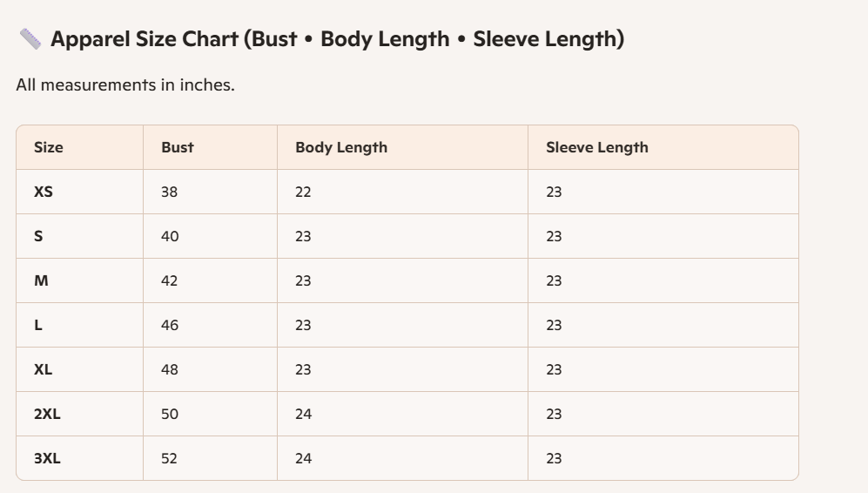Select the Bust column header
Image resolution: width=868 pixels, height=493 pixels.
tap(177, 147)
